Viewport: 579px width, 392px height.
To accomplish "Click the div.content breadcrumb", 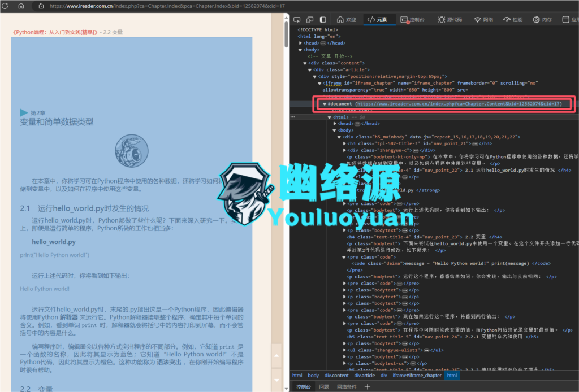I will (336, 376).
